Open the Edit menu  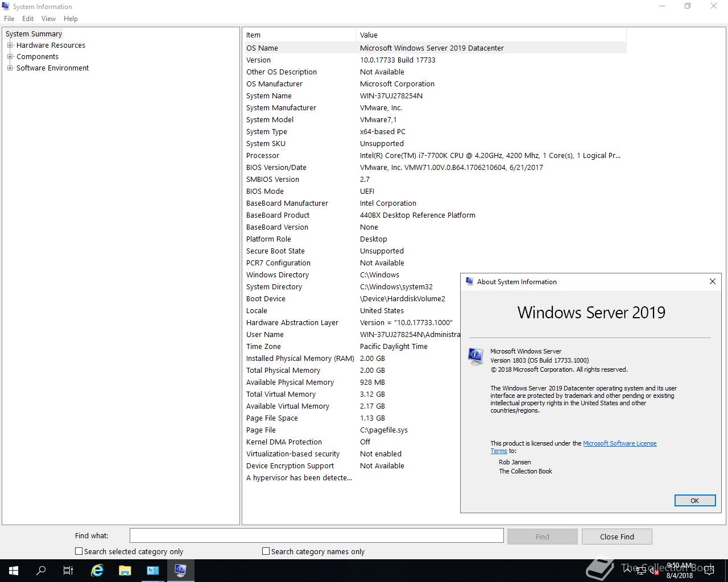[x=28, y=19]
